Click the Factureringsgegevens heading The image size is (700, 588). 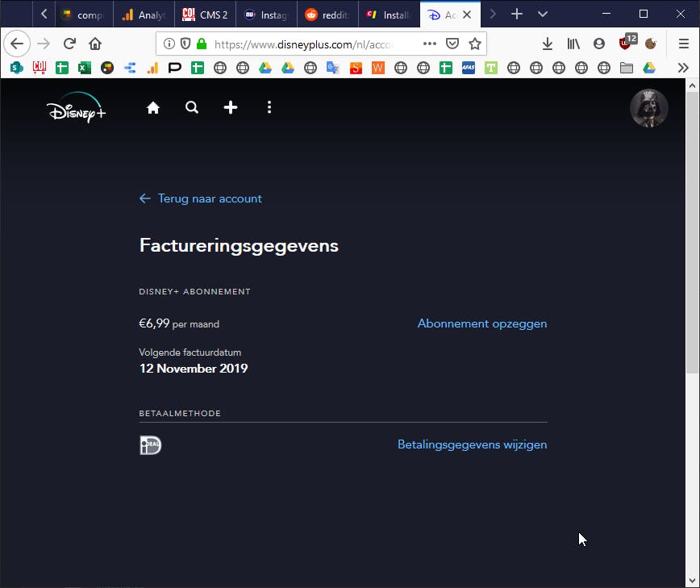[239, 246]
